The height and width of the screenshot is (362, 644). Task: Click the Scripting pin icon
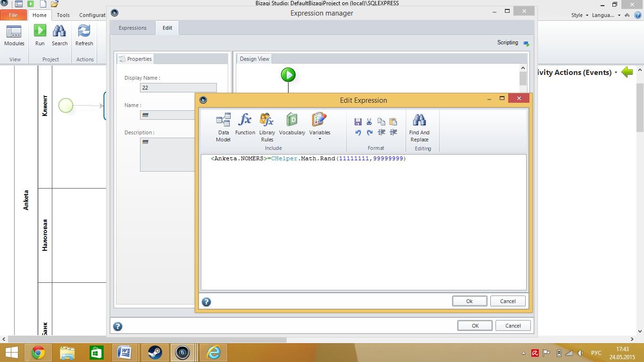click(526, 43)
